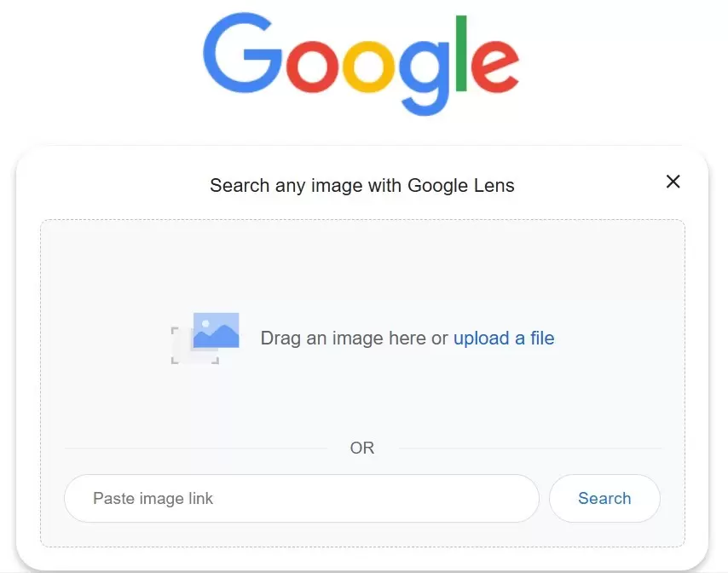
Task: Click blank space left of the dialog title
Action: tap(111, 185)
